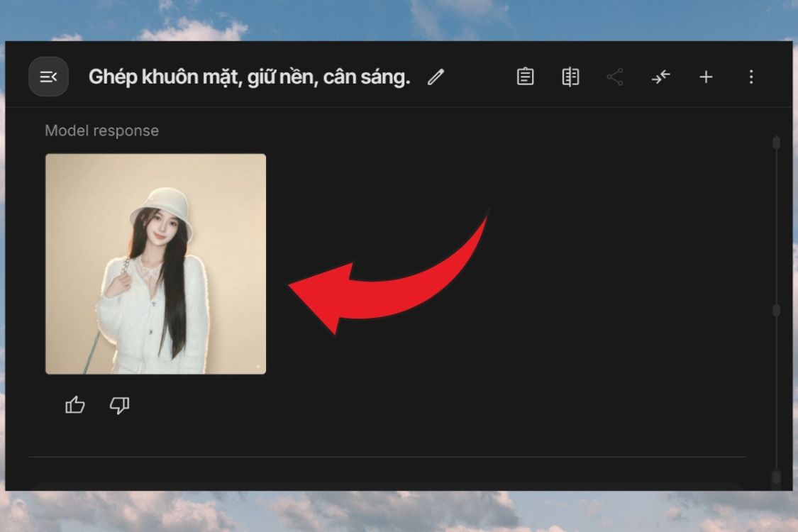Open the generated image of woman in white hat

tap(156, 264)
